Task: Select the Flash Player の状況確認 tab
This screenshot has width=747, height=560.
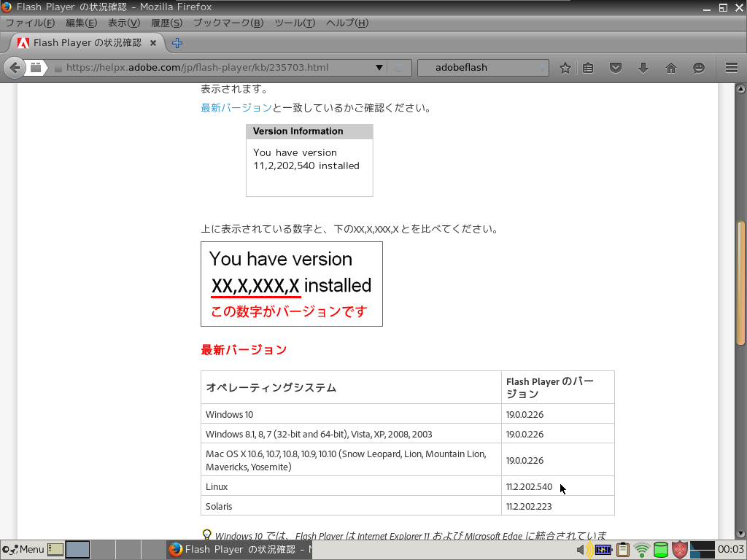Action: tap(88, 43)
